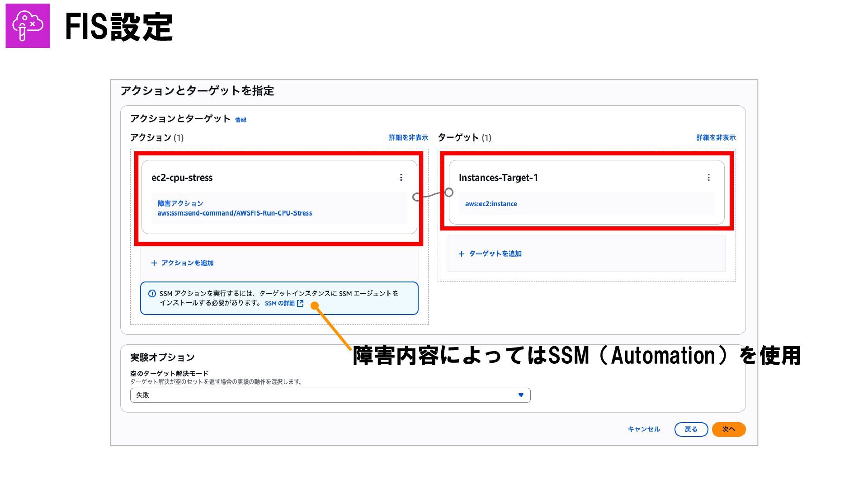Click the 空のターゲット解決モード label
The width and height of the screenshot is (868, 488).
(169, 373)
